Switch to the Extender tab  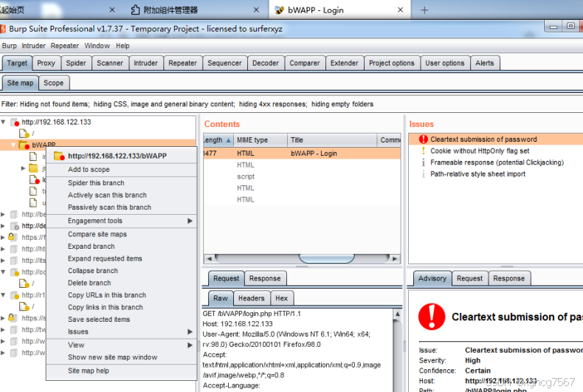click(345, 63)
